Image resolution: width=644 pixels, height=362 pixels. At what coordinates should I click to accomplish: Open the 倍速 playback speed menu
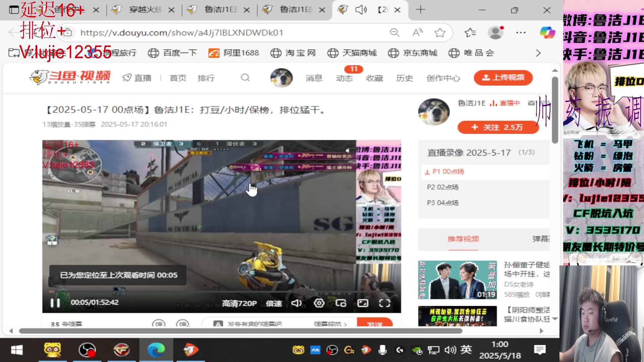[x=274, y=303]
